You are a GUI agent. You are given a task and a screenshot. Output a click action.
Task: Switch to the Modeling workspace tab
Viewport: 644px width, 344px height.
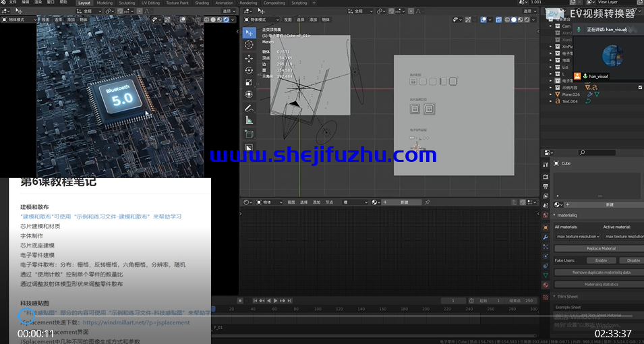[x=105, y=3]
